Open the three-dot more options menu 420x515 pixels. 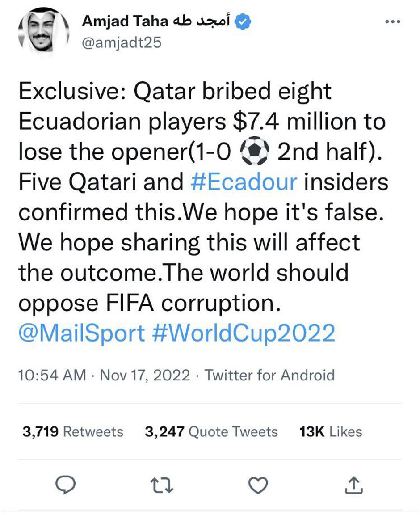point(392,22)
